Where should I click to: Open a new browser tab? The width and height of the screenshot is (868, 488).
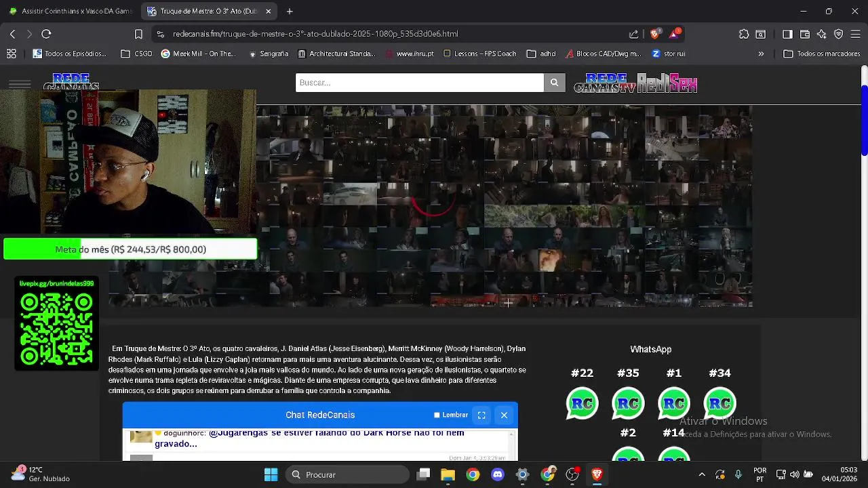point(290,12)
